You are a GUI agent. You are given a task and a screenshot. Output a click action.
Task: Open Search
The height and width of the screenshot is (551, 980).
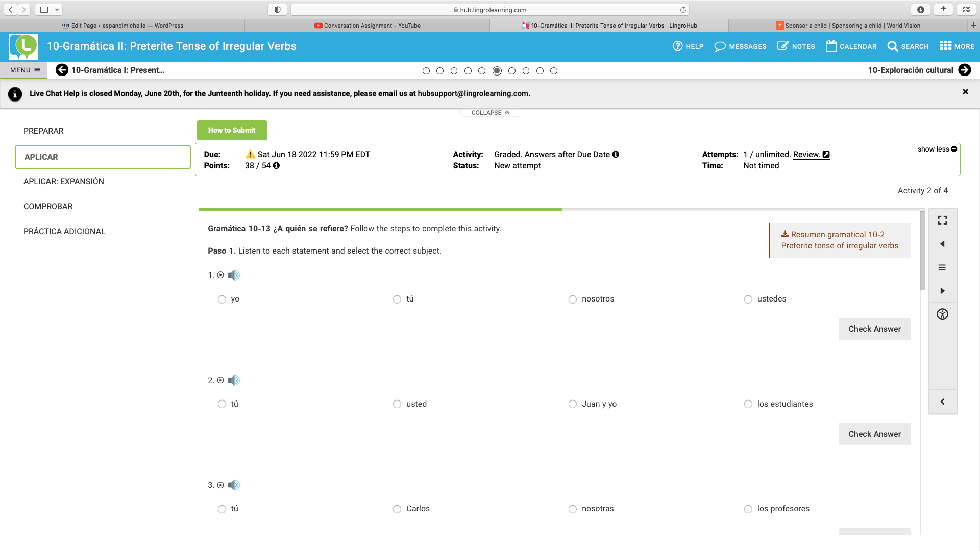[x=908, y=46]
